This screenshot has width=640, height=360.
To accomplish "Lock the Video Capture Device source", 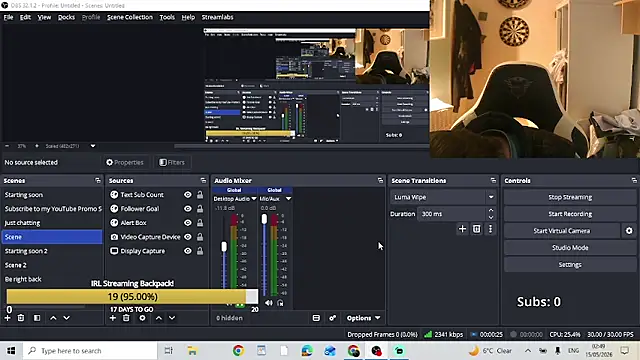I will point(200,237).
